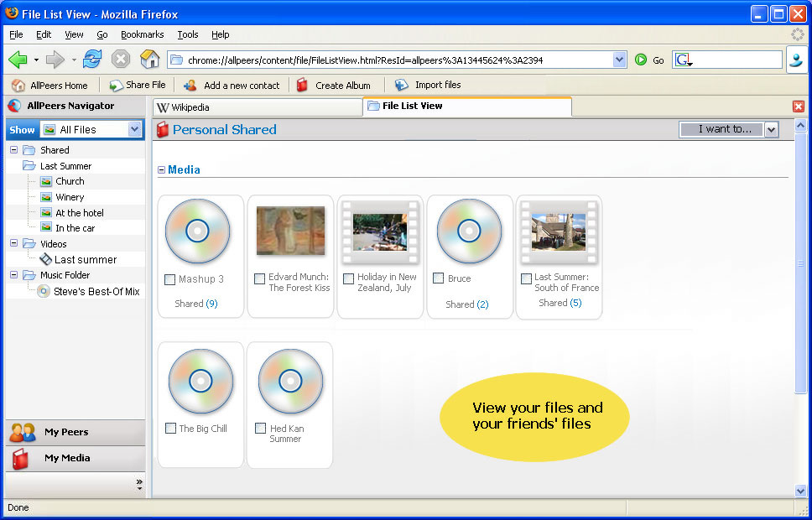Click in the address URL field
Screen dimensions: 812x520
coord(398,60)
